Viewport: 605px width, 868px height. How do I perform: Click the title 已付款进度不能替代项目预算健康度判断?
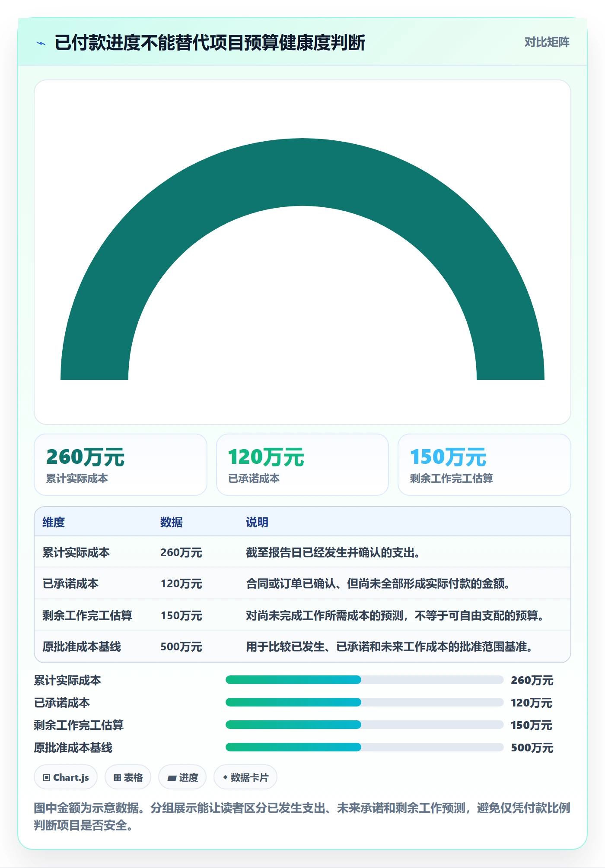210,43
